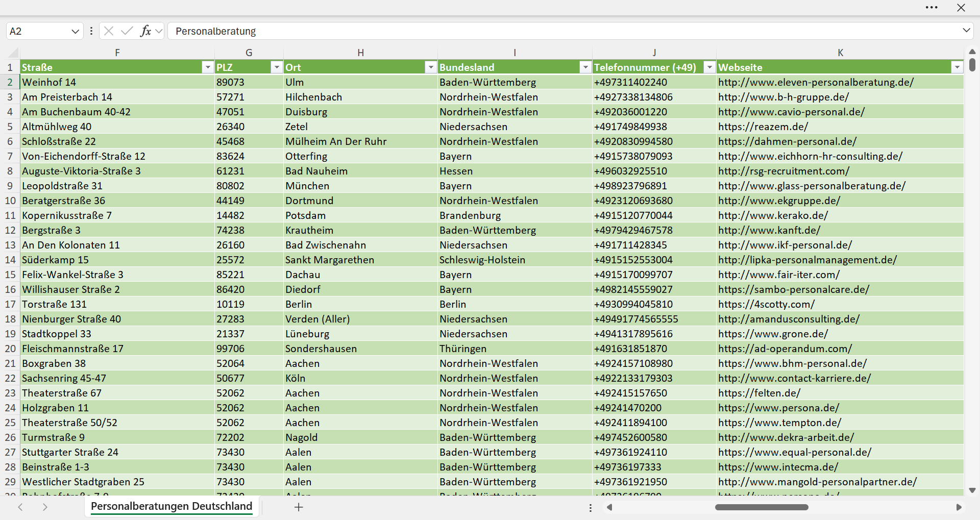Select column F header

117,53
